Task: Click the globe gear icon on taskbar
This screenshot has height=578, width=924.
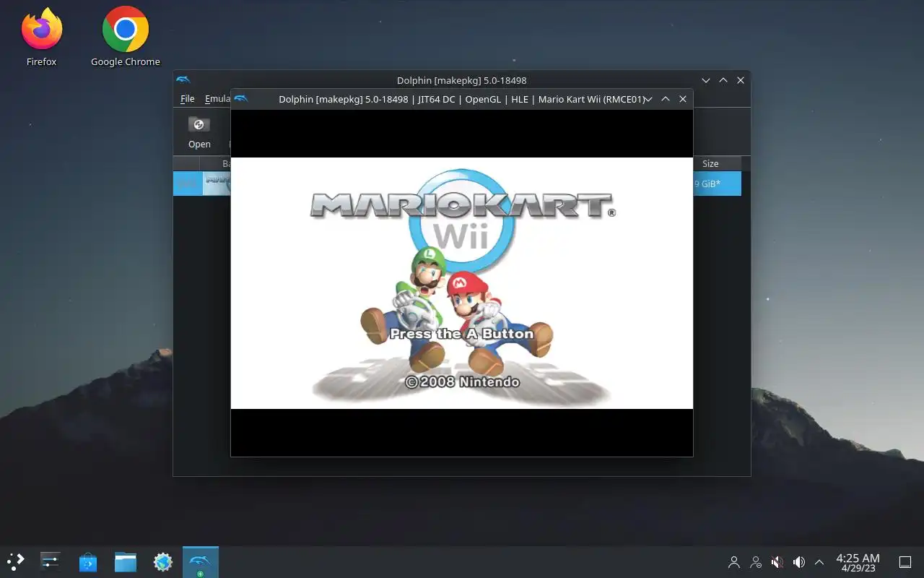Action: click(x=163, y=561)
